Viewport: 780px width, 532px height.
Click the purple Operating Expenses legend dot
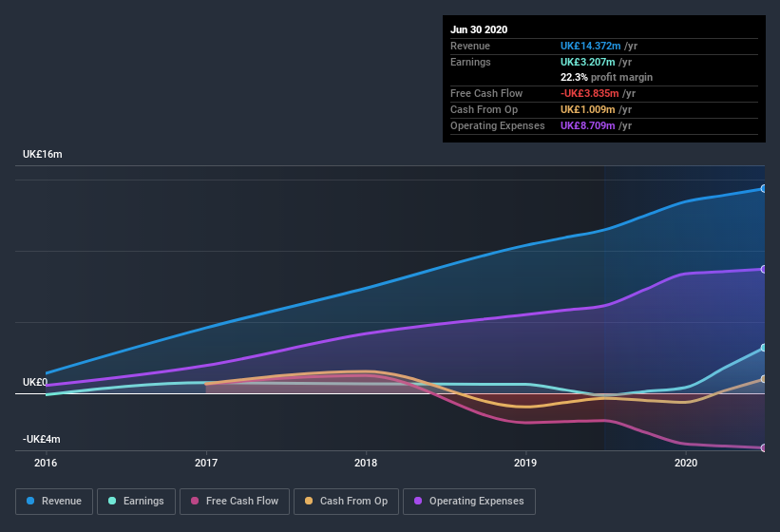[x=418, y=501]
